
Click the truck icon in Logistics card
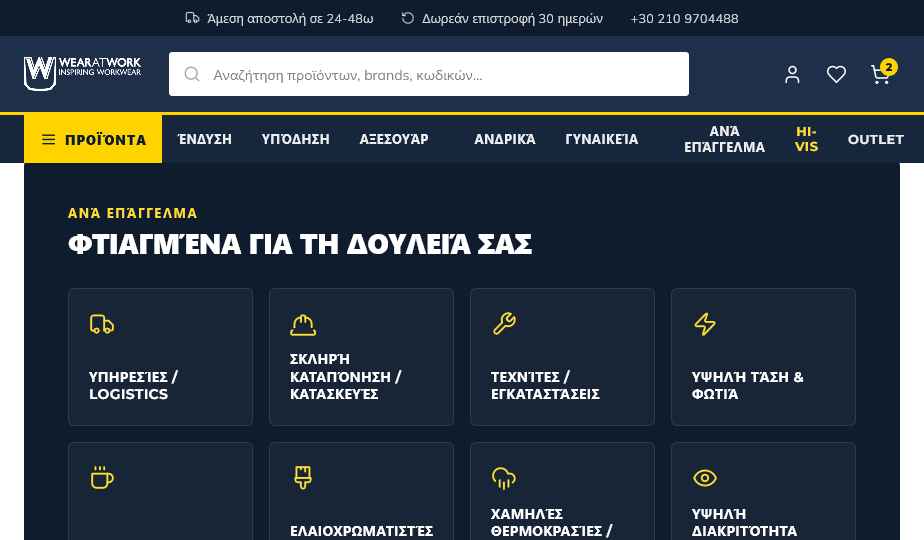click(102, 324)
